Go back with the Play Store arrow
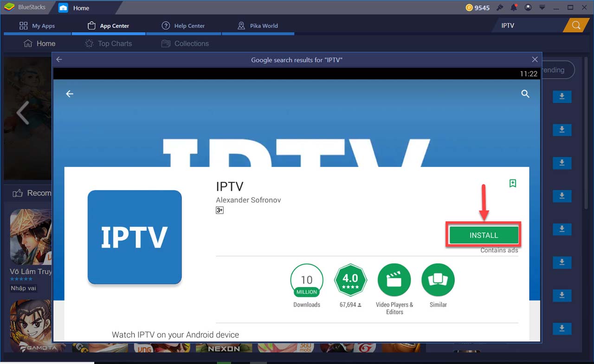Screen dimensions: 594x364 [x=70, y=94]
